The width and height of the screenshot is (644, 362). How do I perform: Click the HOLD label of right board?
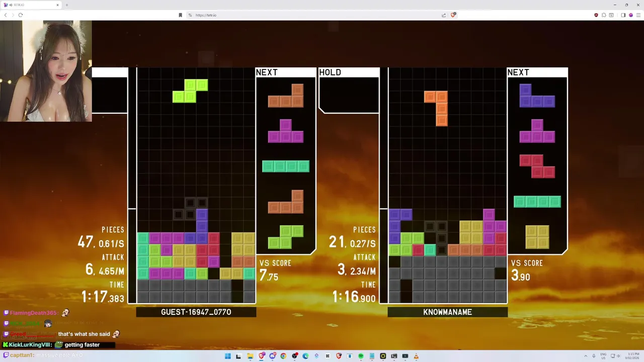(330, 72)
